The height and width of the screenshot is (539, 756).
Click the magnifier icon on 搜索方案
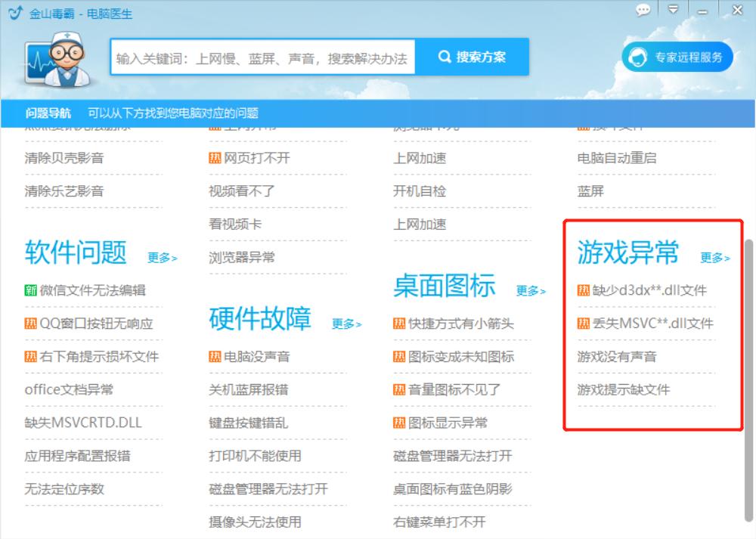(x=445, y=56)
